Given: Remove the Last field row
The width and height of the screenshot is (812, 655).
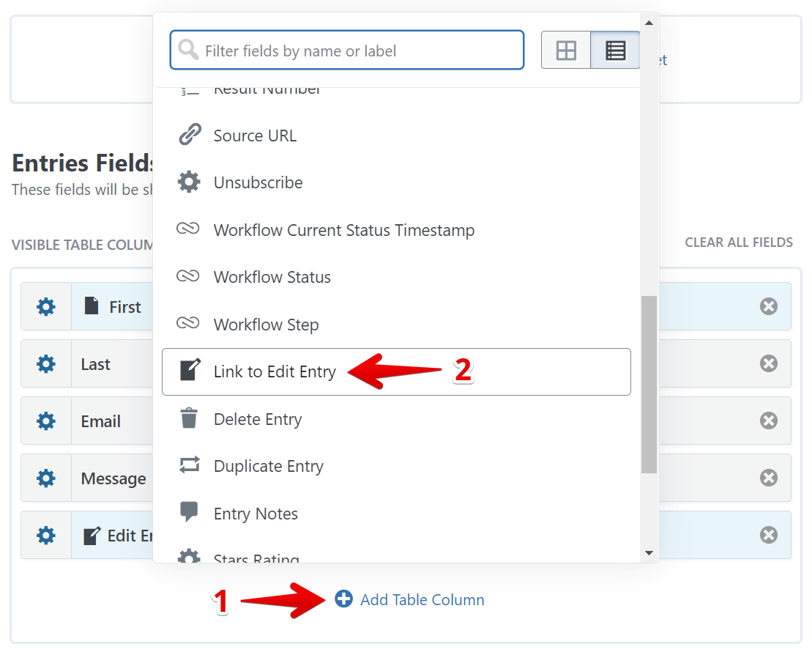Looking at the screenshot, I should coord(768,363).
